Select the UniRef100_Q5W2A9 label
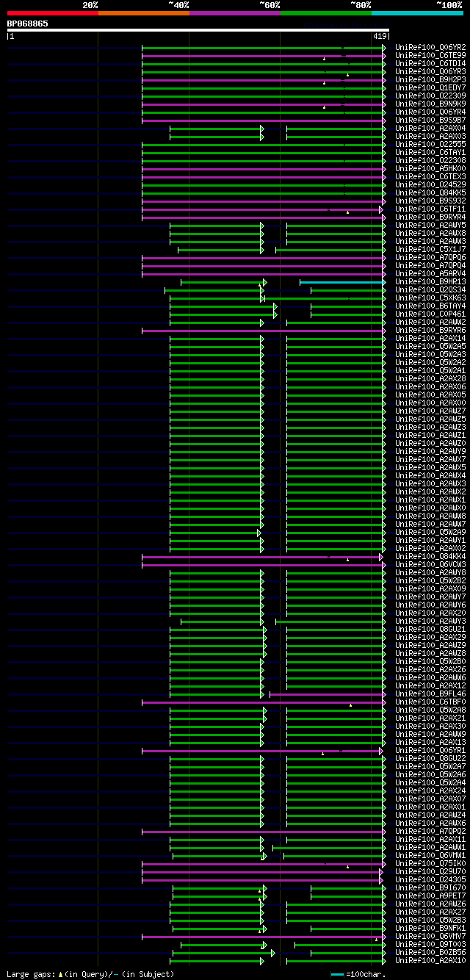470x980 pixels. 430,533
